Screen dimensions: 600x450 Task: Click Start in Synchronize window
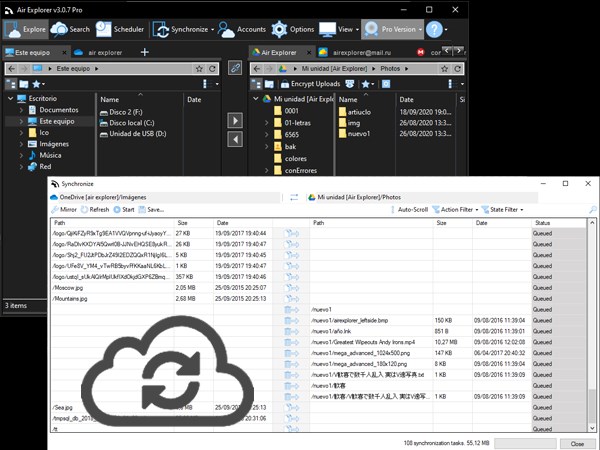coord(124,210)
